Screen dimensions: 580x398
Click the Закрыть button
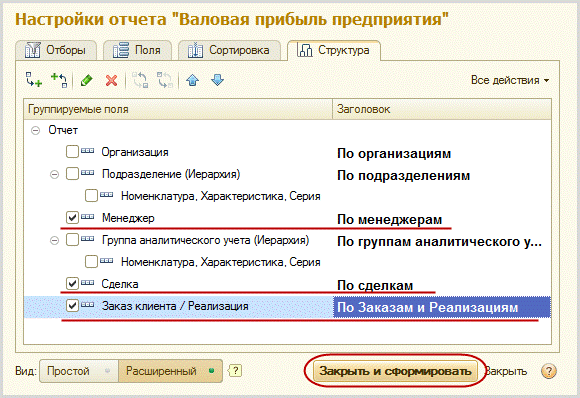pyautogui.click(x=506, y=371)
